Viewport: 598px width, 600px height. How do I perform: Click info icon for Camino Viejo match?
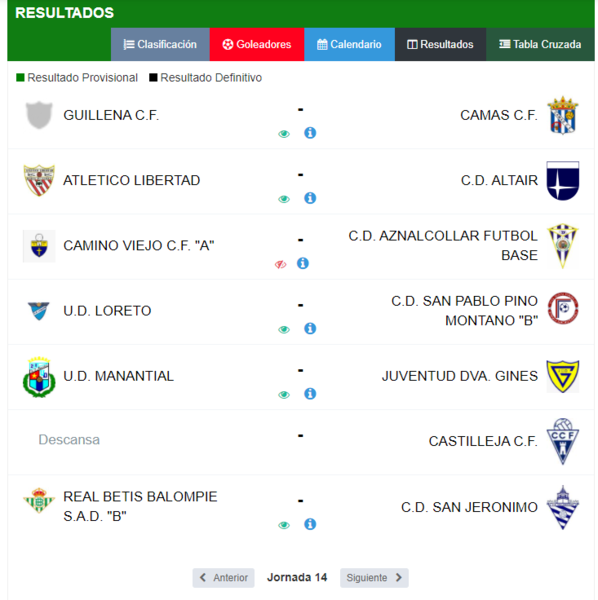point(303,263)
